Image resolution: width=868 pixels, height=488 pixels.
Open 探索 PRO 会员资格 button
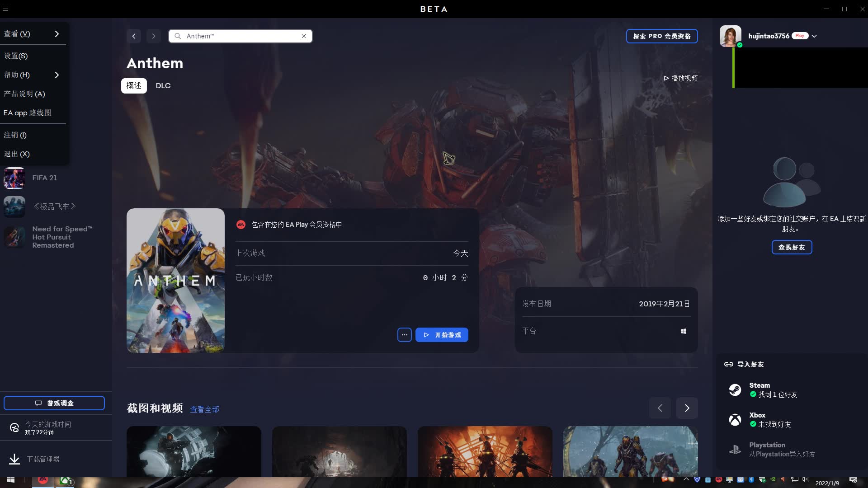662,36
